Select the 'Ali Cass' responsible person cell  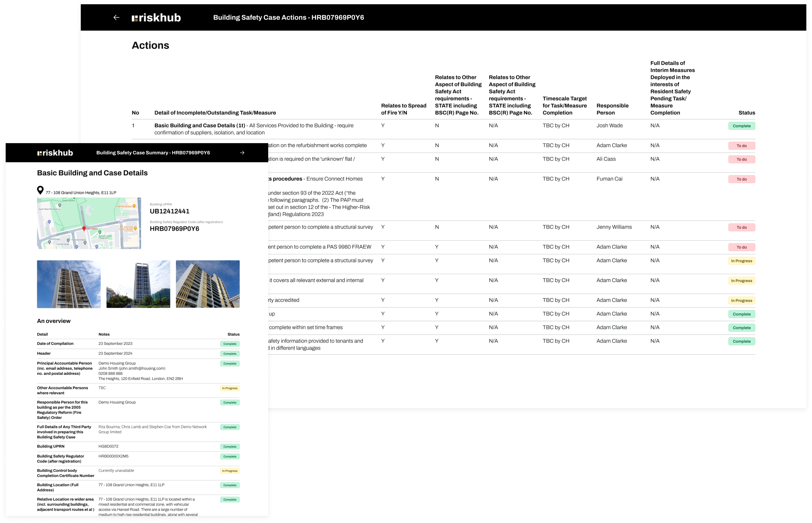point(606,159)
